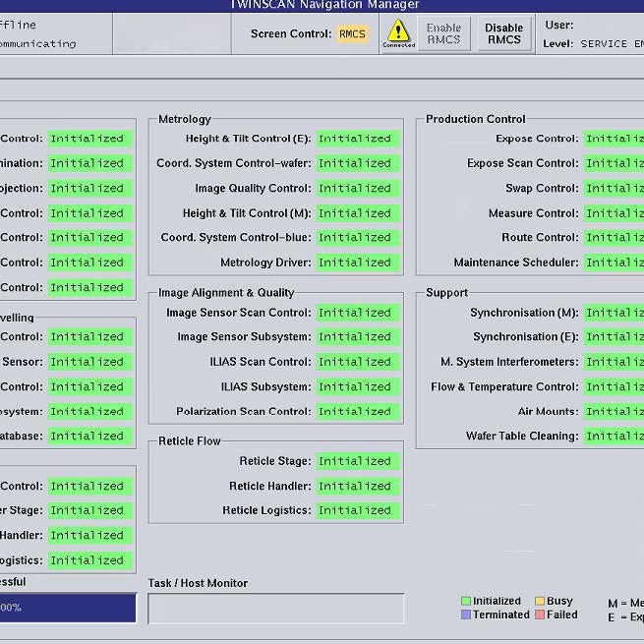The image size is (644, 644).
Task: Click the Busy legend label text
Action: point(559,601)
